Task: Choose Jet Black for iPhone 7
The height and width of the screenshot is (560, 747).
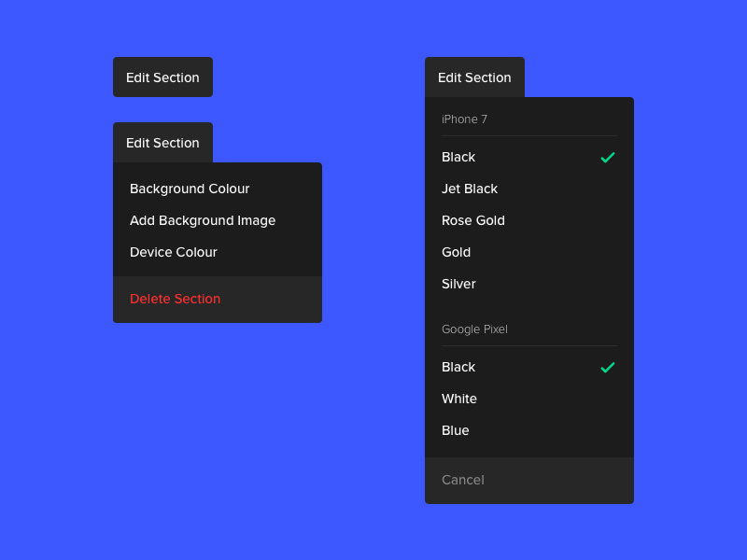Action: [470, 189]
